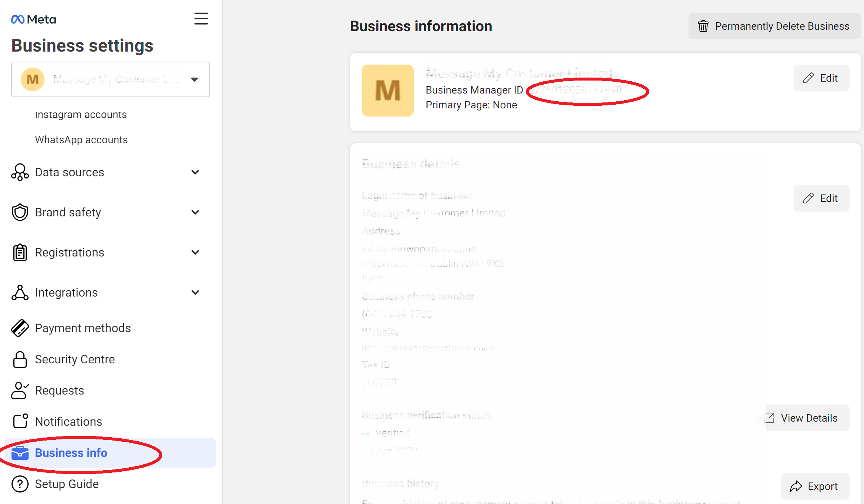The height and width of the screenshot is (504, 864).
Task: Click pencil icon in business name card
Action: click(808, 78)
